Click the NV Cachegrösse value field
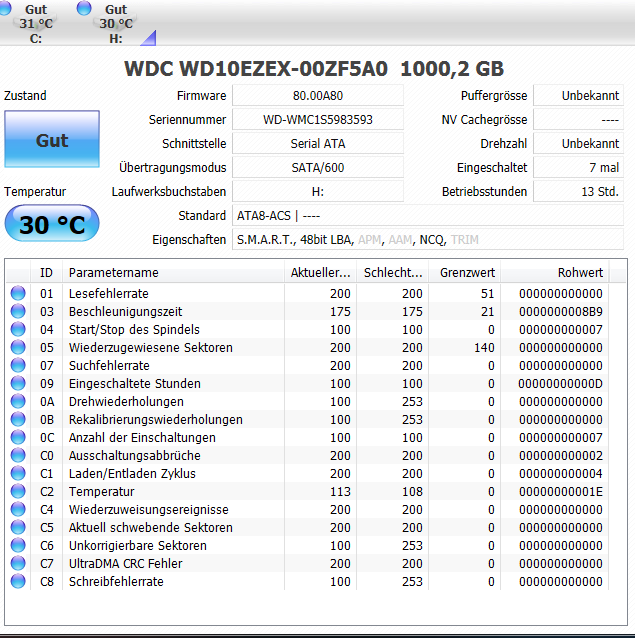This screenshot has height=638, width=635. (x=578, y=120)
